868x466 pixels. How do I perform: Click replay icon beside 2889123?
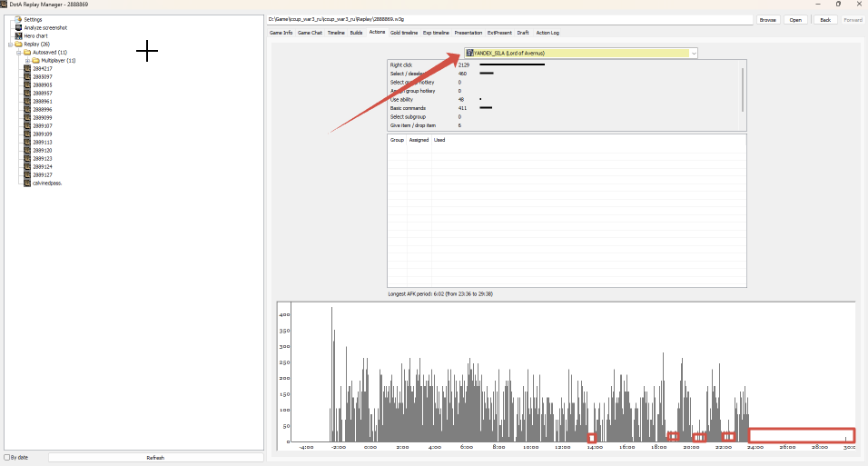coord(27,158)
